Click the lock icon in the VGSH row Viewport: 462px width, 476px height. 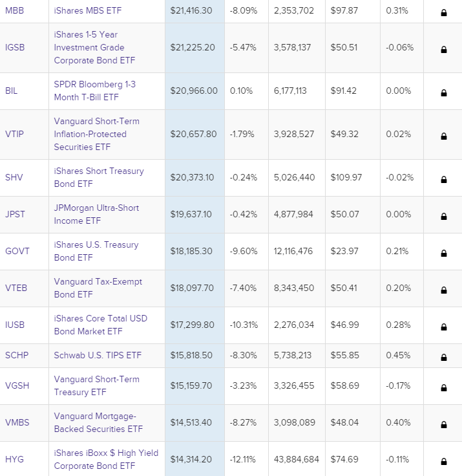443,388
